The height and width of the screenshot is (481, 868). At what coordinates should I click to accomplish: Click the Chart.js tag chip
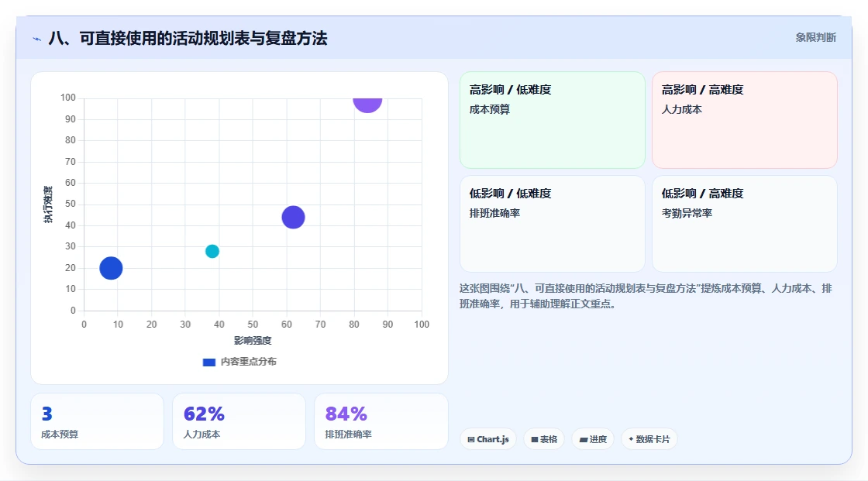tap(488, 439)
